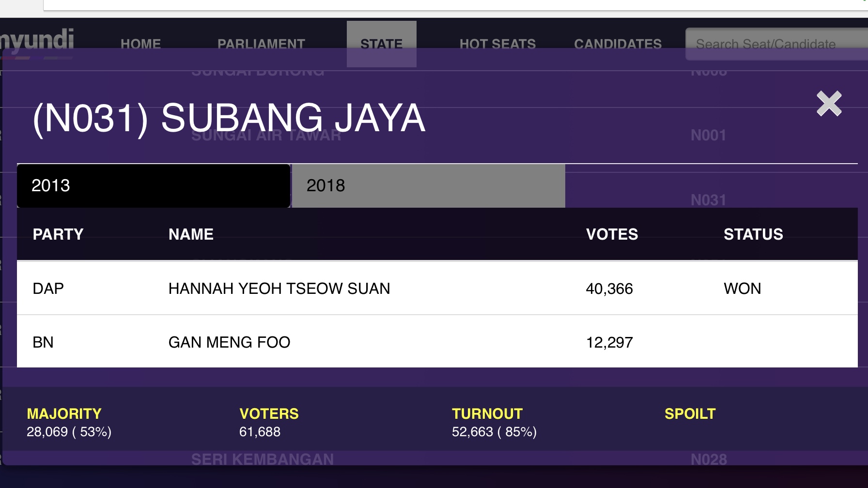Click the MAJORITY statistic label
The width and height of the screenshot is (868, 488).
tap(64, 414)
